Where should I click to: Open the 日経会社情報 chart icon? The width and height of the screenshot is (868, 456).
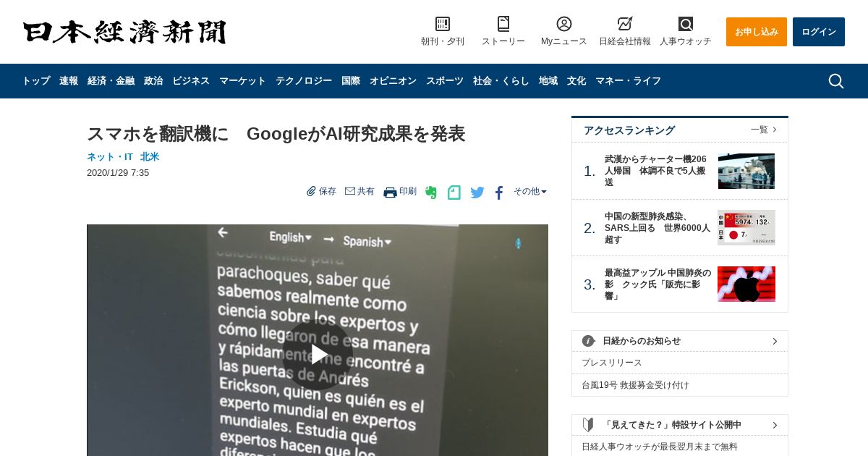tap(625, 24)
